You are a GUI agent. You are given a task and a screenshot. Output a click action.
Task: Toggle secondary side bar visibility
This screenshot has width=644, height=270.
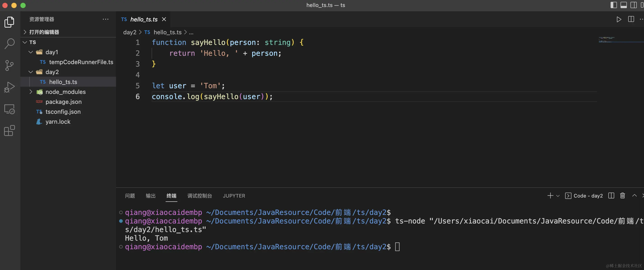tap(633, 5)
